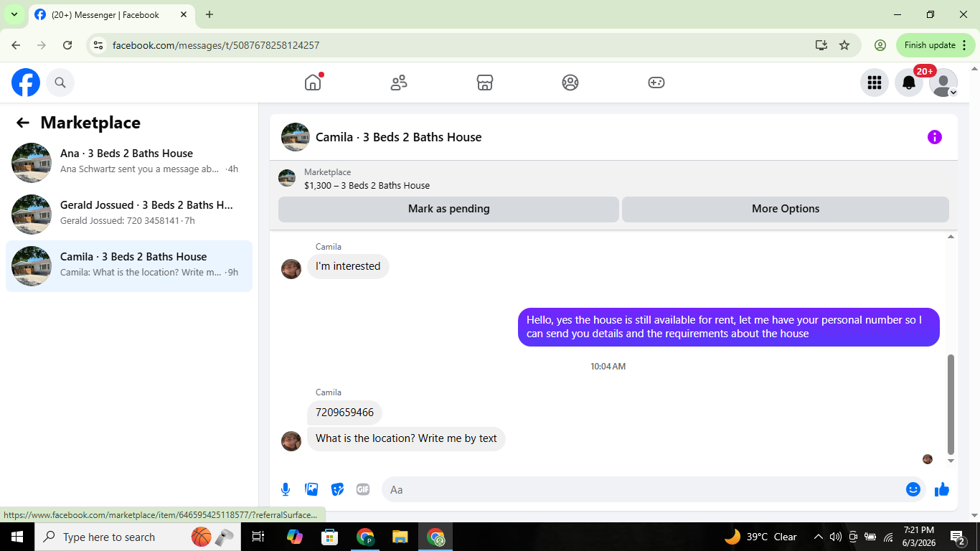The image size is (980, 551).
Task: Click the address bar URL
Action: click(x=216, y=45)
